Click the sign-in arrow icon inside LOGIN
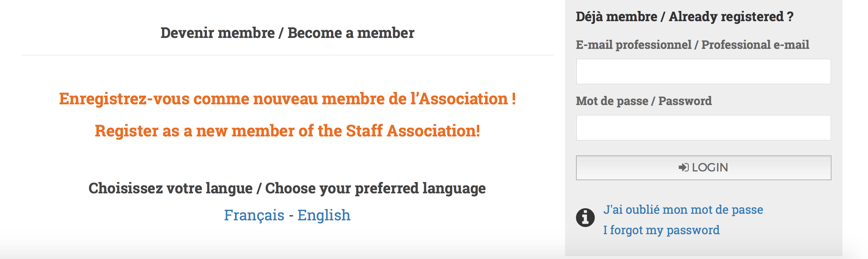Viewport: 868px width, 259px height. click(683, 167)
